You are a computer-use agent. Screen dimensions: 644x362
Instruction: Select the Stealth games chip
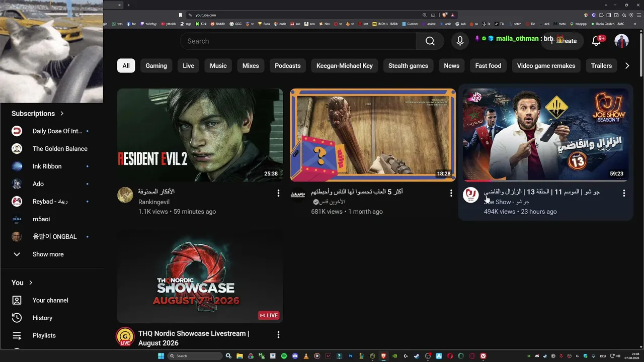[x=409, y=66]
